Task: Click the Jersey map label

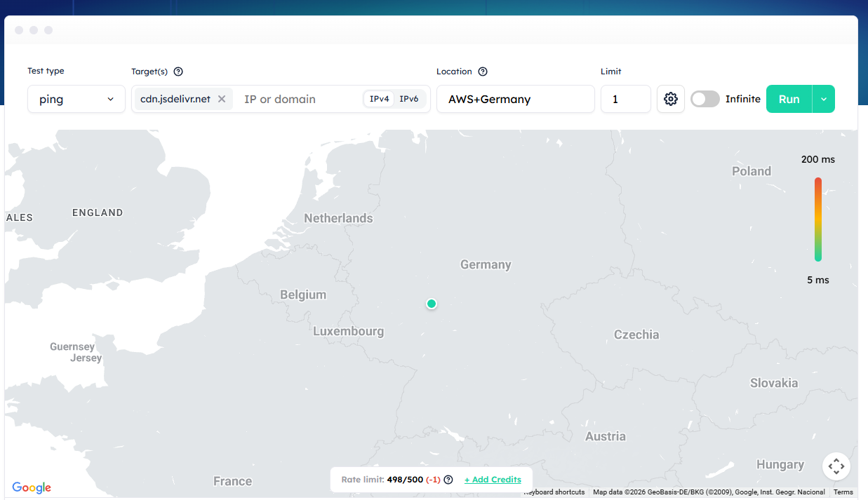Action: point(86,358)
